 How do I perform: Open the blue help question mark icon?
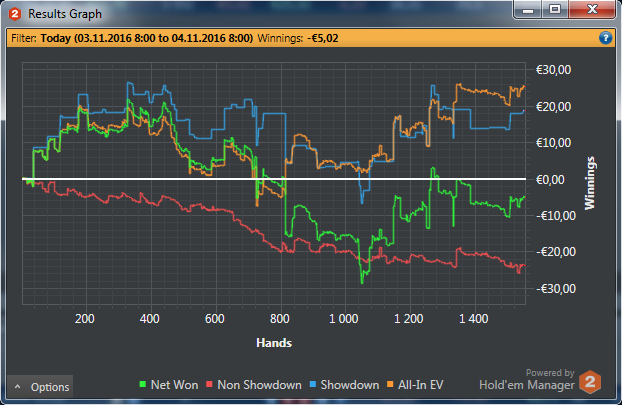point(605,38)
